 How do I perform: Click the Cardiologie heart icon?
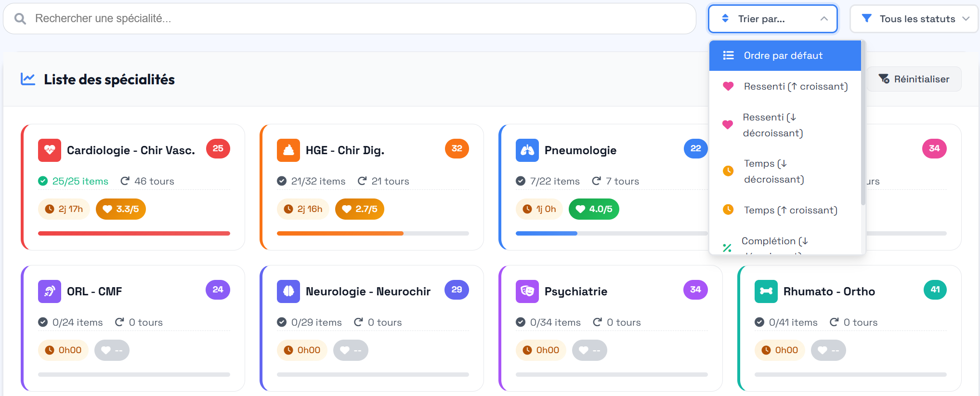pos(50,150)
